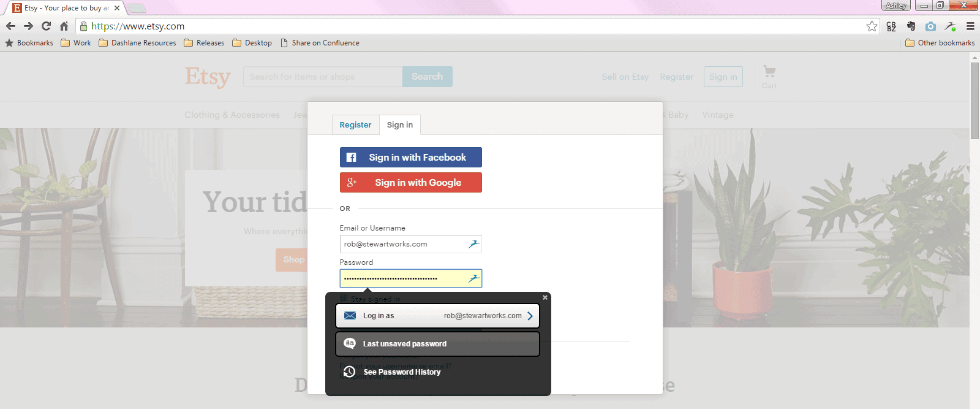The image size is (980, 409).
Task: Click the Etsy search box
Action: click(x=323, y=77)
